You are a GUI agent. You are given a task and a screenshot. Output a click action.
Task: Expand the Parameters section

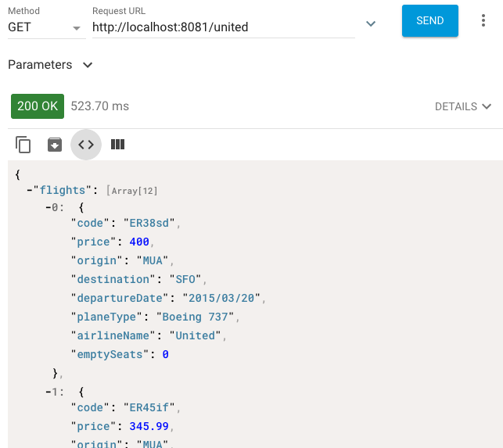click(50, 65)
